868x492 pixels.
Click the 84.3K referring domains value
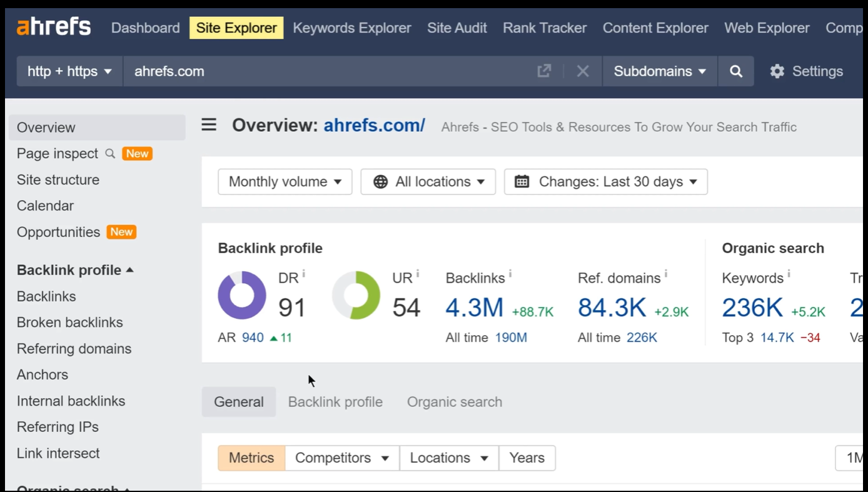coord(612,308)
